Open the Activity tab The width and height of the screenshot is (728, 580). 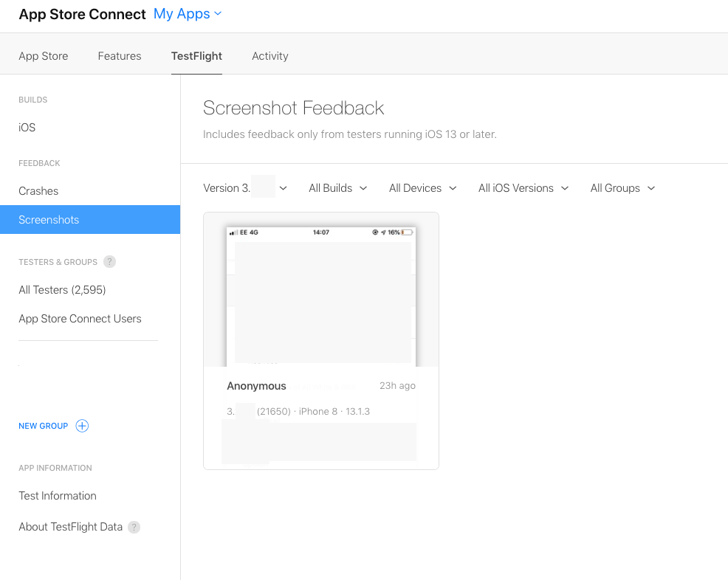coord(269,56)
